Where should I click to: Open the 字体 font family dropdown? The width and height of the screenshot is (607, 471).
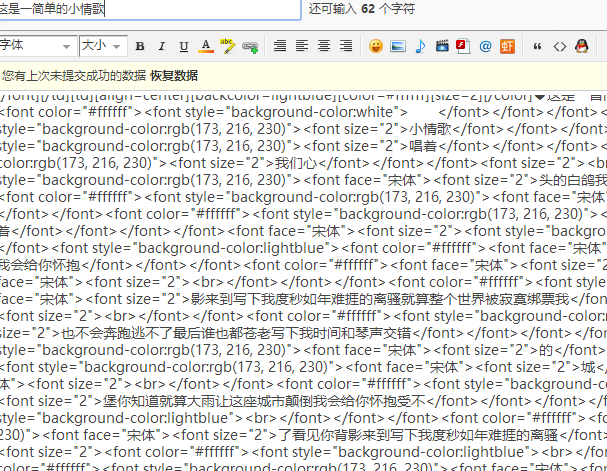tap(37, 46)
